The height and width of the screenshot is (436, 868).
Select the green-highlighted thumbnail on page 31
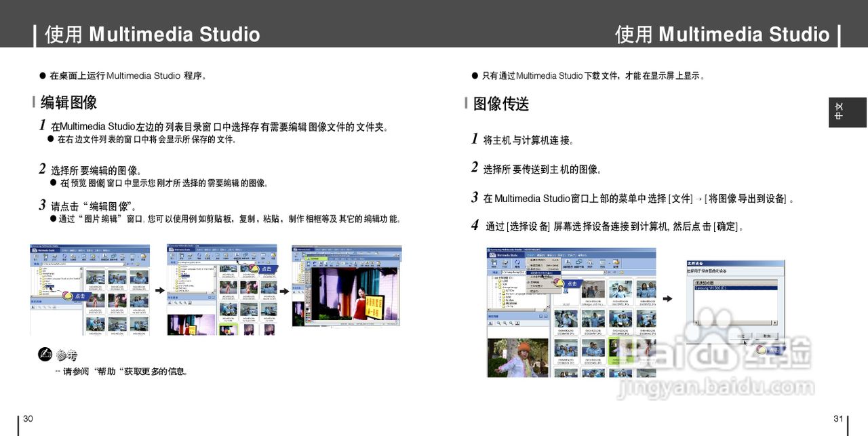pyautogui.click(x=620, y=352)
